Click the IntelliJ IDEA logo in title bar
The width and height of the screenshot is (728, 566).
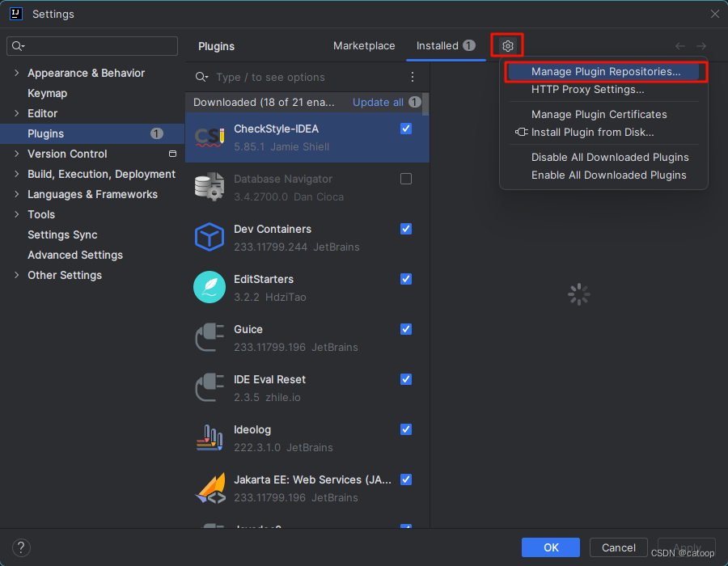tap(16, 14)
